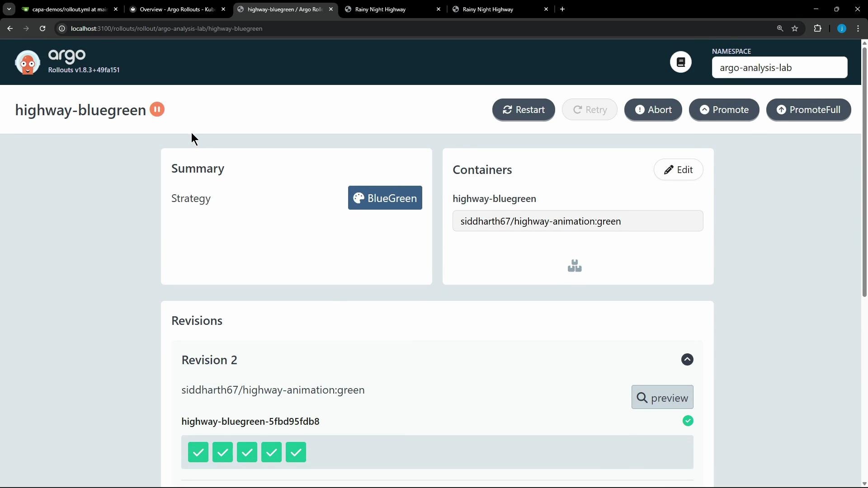Click the preview button in Revision 2
Viewport: 868px width, 488px height.
662,398
